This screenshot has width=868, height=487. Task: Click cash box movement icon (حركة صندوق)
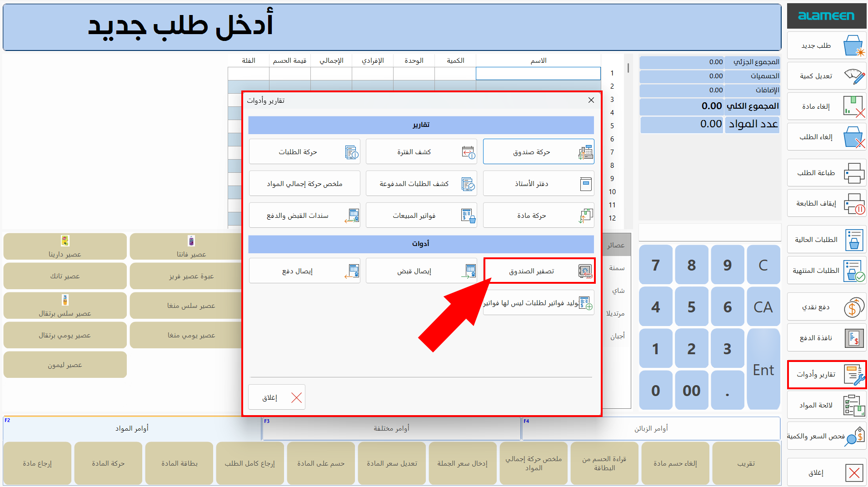(586, 152)
